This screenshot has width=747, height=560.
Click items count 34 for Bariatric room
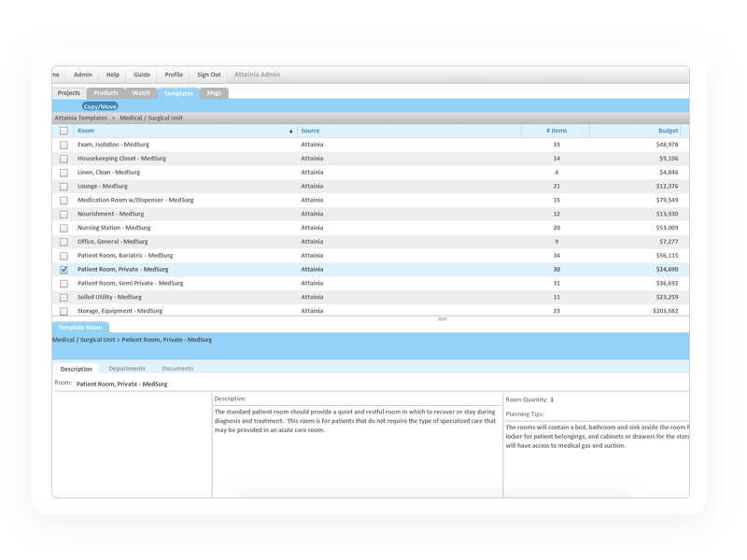[557, 255]
